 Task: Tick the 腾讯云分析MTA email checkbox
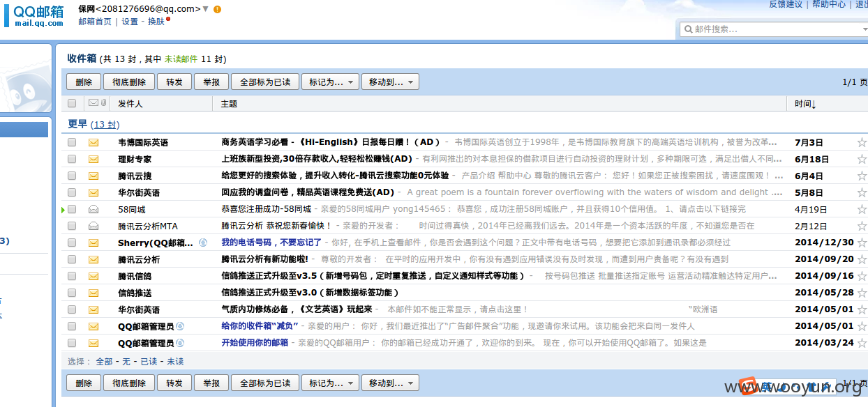72,226
